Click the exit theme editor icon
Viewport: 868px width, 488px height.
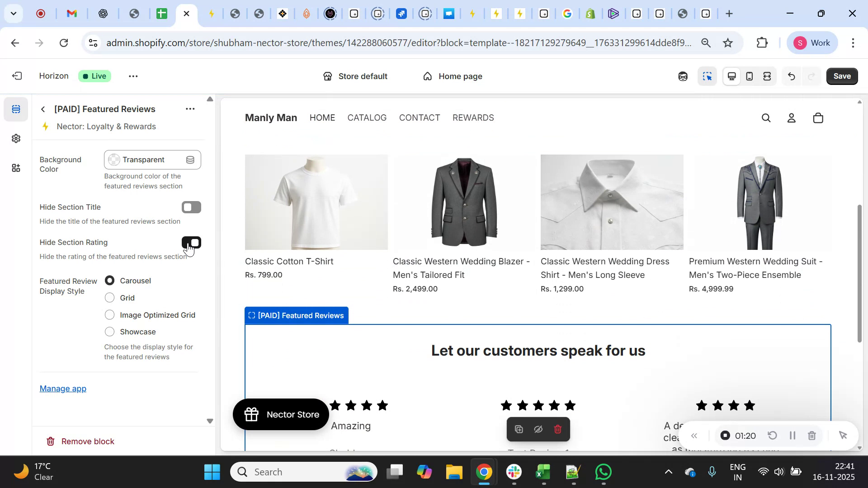click(x=17, y=76)
